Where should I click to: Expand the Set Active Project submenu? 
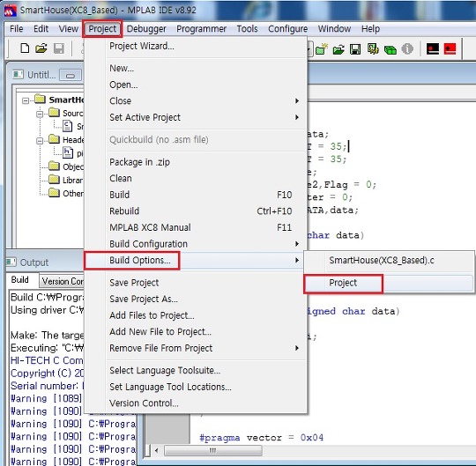297,117
